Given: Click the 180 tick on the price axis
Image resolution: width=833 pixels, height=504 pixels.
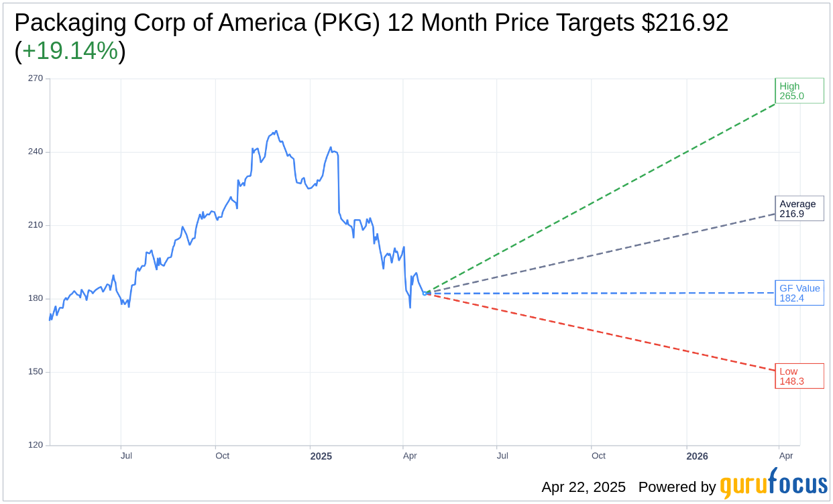Looking at the screenshot, I should coord(36,298).
